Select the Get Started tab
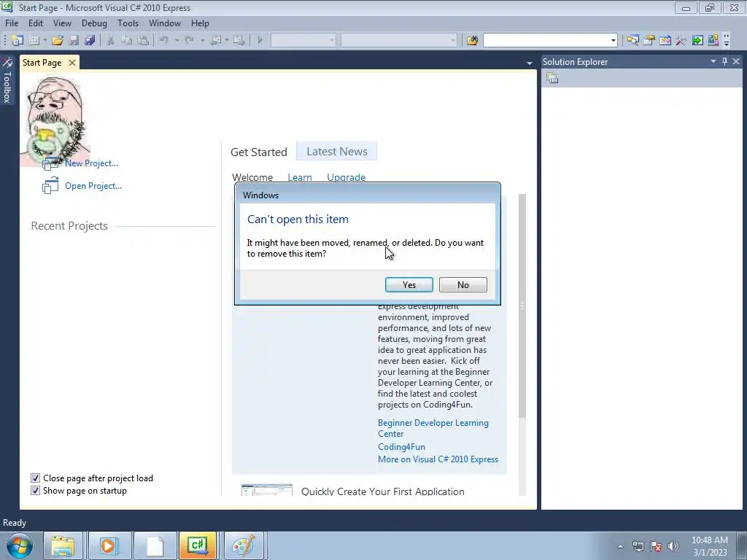 tap(259, 152)
